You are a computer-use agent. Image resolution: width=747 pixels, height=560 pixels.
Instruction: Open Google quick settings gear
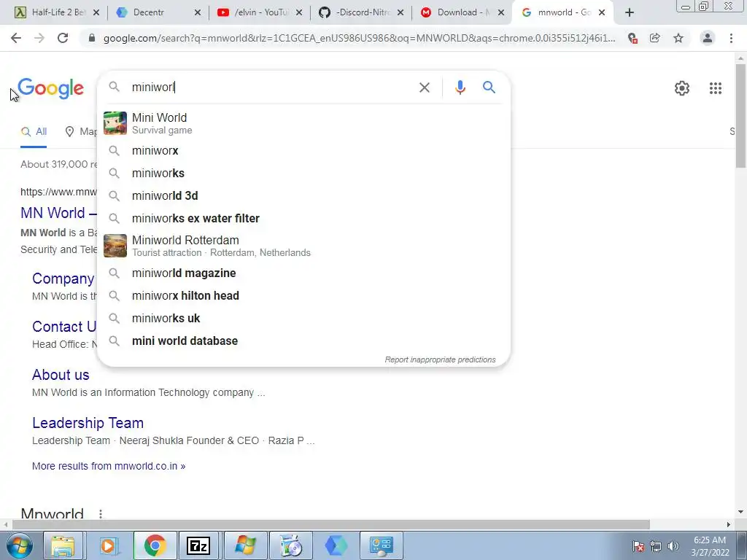pos(682,88)
